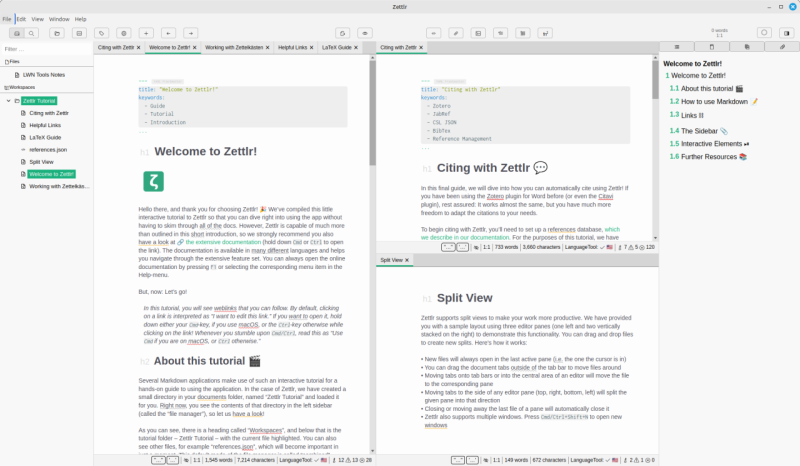
Task: Open Preferences via the gear toolbar icon
Action: coord(123,33)
